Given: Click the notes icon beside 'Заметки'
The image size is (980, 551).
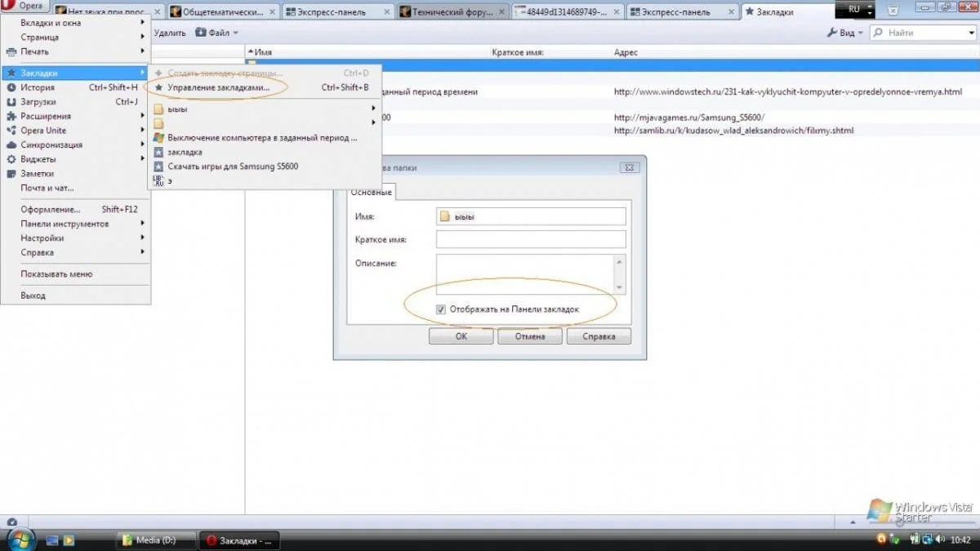Looking at the screenshot, I should coord(11,173).
